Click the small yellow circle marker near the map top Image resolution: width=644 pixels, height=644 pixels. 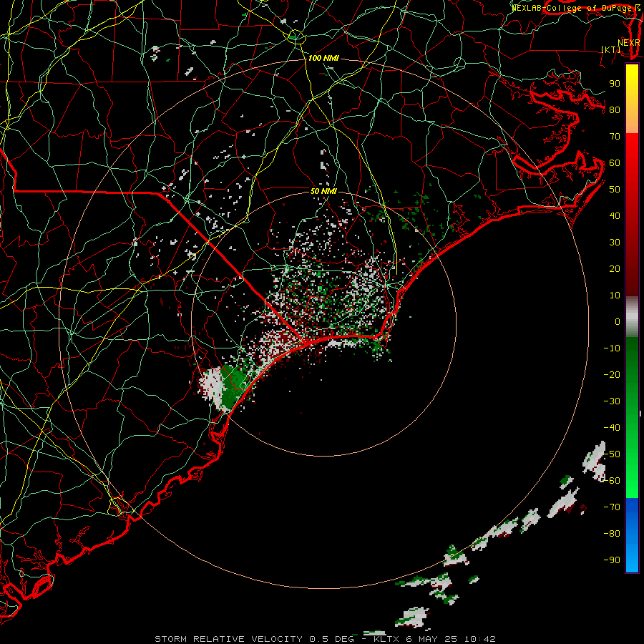coord(296,37)
